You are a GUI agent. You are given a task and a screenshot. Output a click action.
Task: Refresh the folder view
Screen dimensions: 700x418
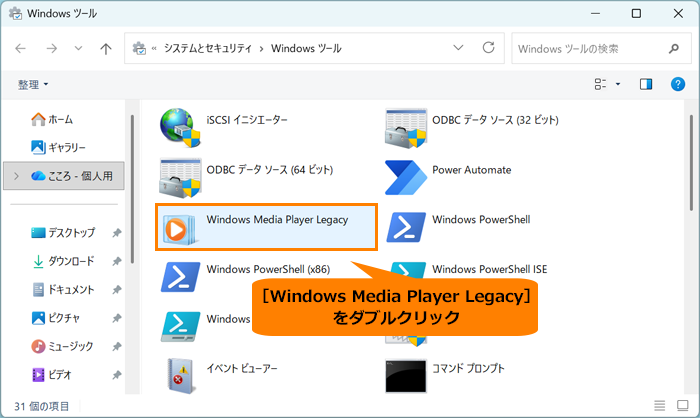(x=488, y=47)
